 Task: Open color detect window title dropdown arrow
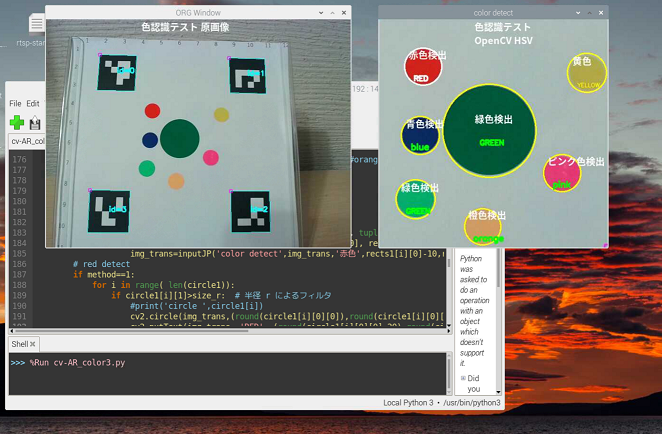578,13
